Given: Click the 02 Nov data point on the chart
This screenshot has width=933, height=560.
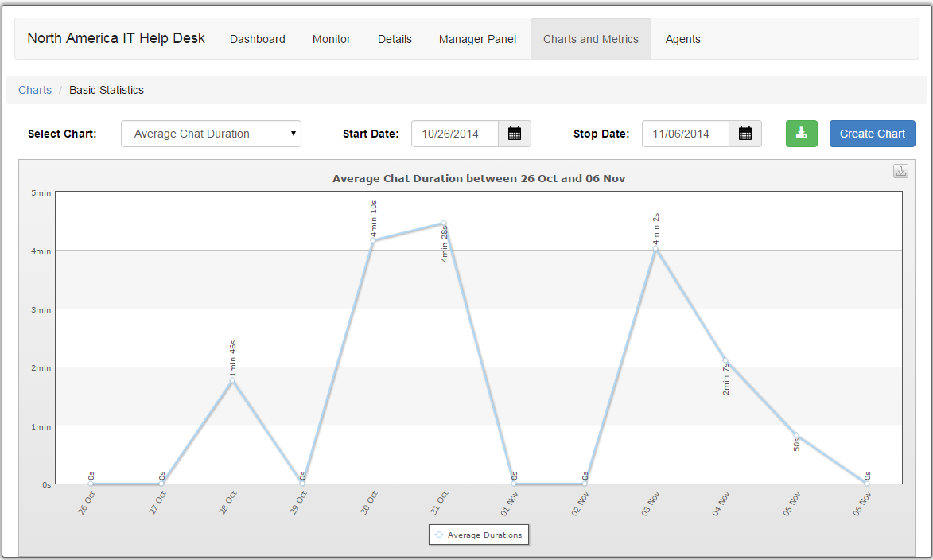Looking at the screenshot, I should coord(585,484).
